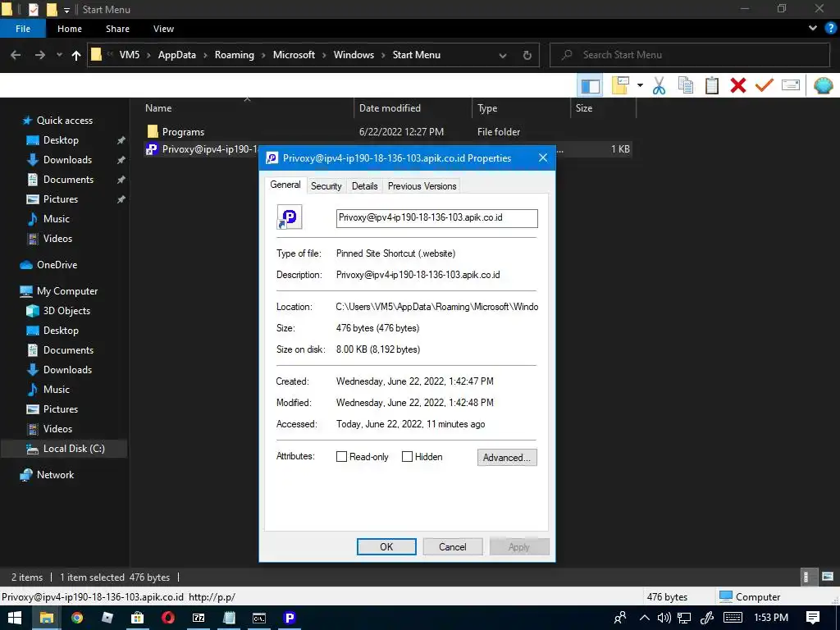Viewport: 840px width, 630px height.
Task: Open the address bar history dropdown
Action: click(503, 55)
